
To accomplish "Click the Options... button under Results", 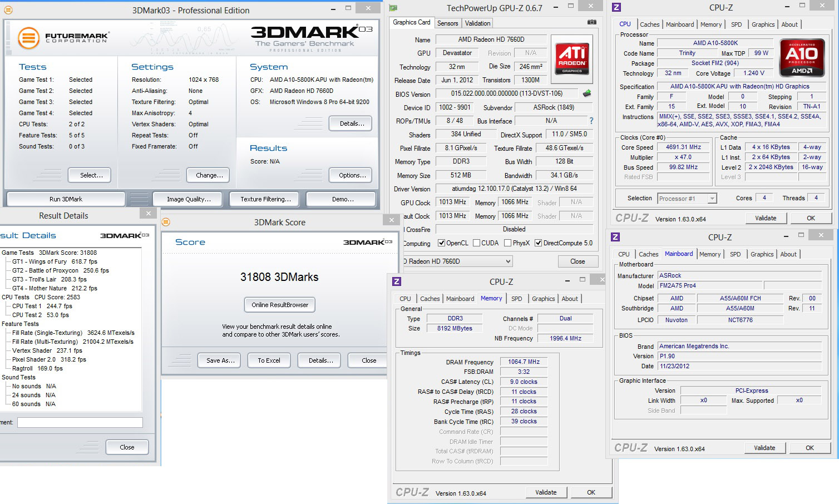I will pos(351,175).
